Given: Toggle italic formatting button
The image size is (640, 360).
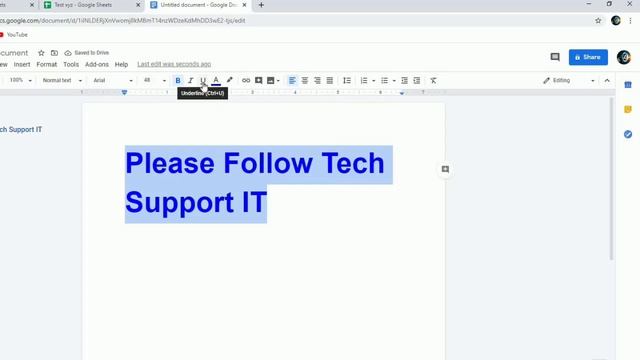Looking at the screenshot, I should pos(190,80).
